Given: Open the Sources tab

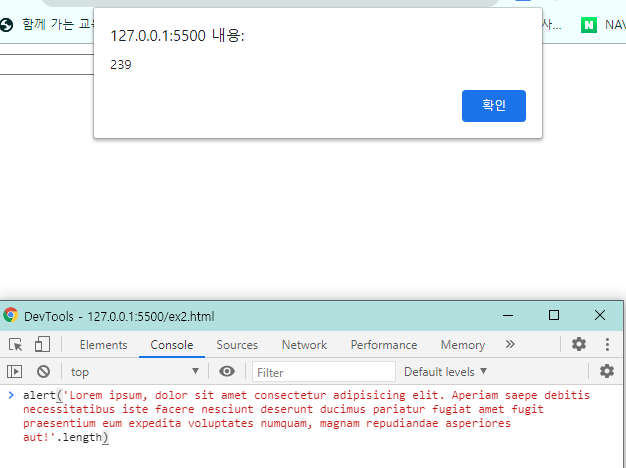Looking at the screenshot, I should [237, 345].
